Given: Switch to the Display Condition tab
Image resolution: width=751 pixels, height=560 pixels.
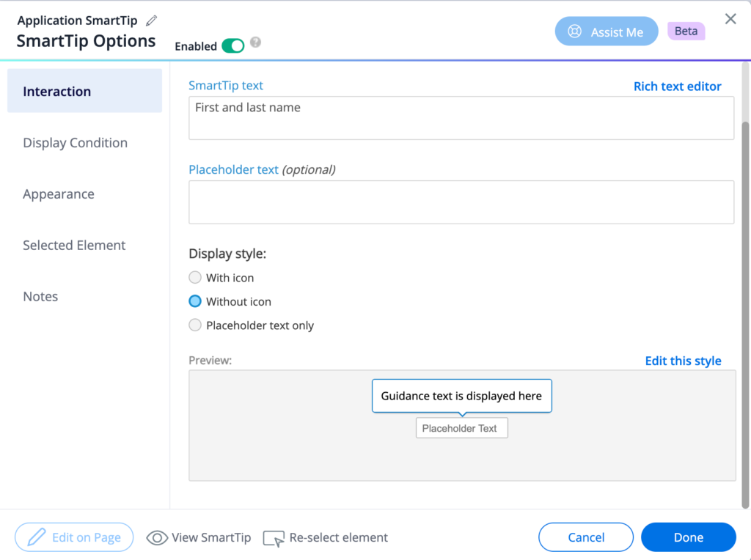Looking at the screenshot, I should pos(75,142).
